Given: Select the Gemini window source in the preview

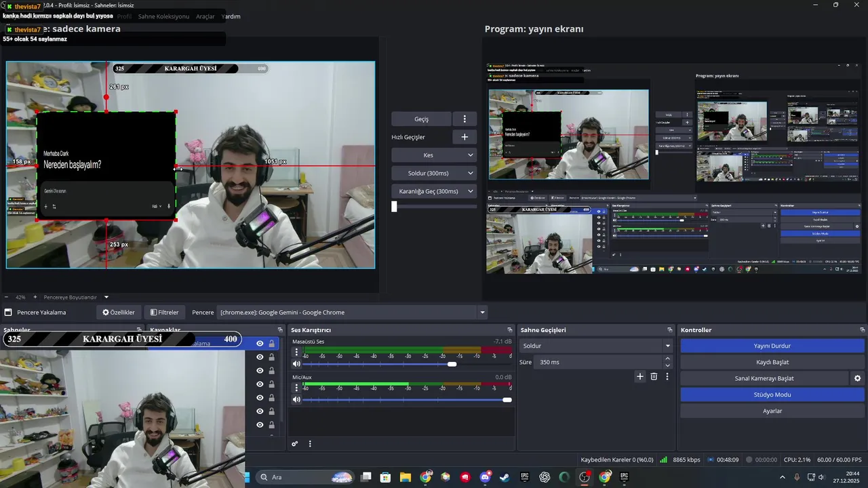Looking at the screenshot, I should 106,166.
